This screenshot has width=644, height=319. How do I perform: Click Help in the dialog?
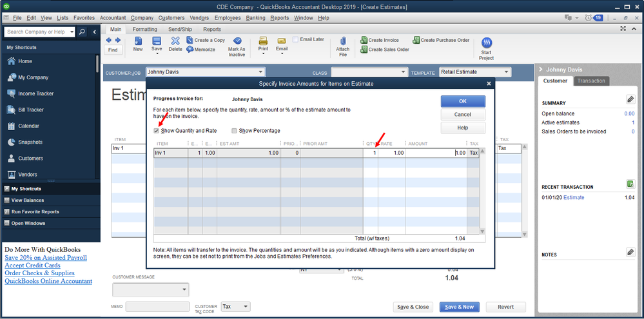[x=463, y=128]
